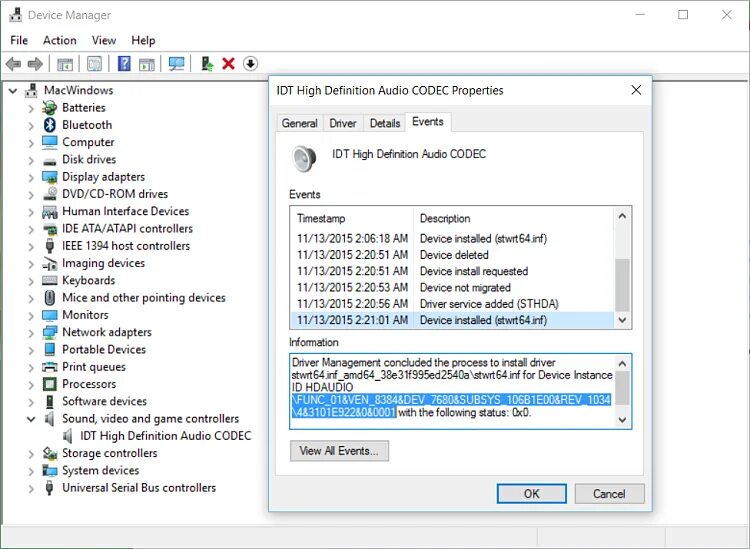Screen dimensions: 750x549
Task: Expand IDE ATA/ATAPI controllers category
Action: 31,229
